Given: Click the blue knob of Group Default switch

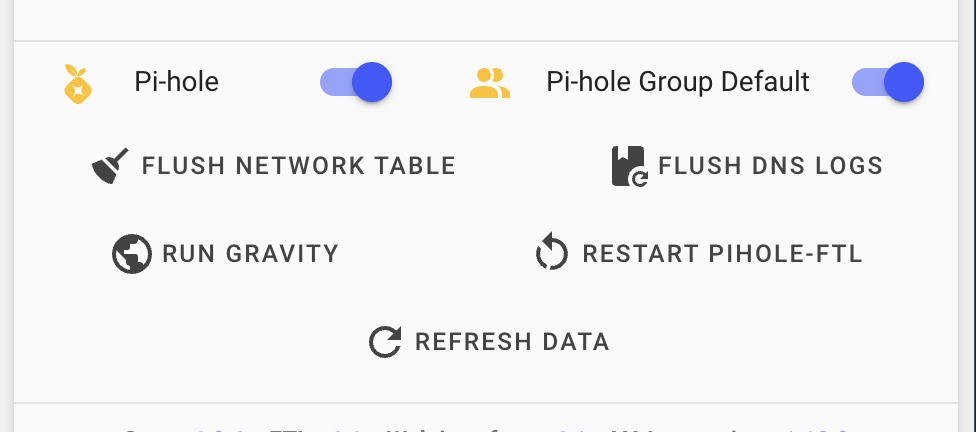Looking at the screenshot, I should [904, 82].
